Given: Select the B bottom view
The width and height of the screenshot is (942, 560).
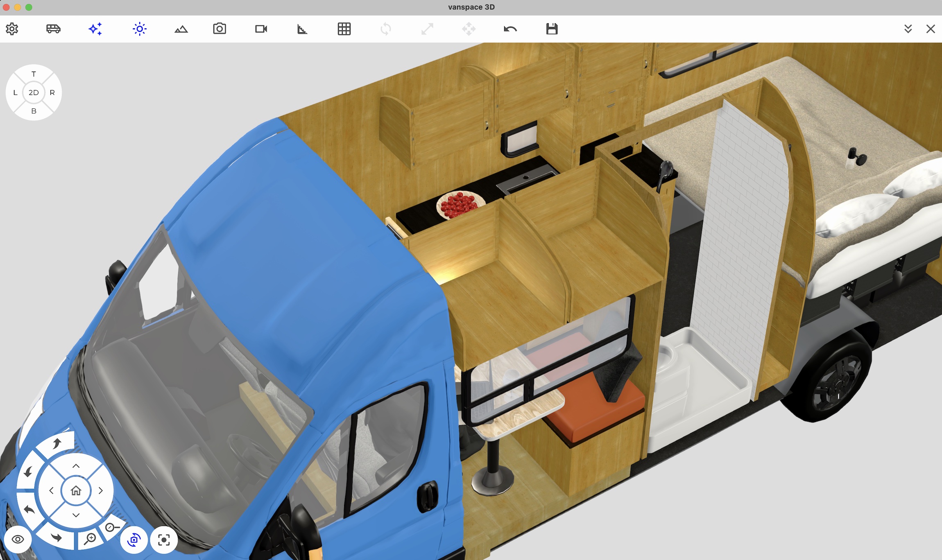Looking at the screenshot, I should 34,111.
